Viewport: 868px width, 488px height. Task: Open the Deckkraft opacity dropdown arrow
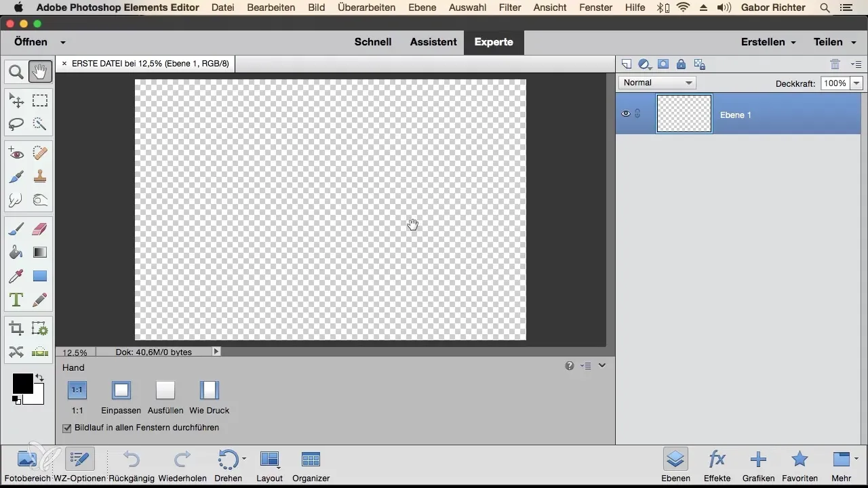click(856, 83)
